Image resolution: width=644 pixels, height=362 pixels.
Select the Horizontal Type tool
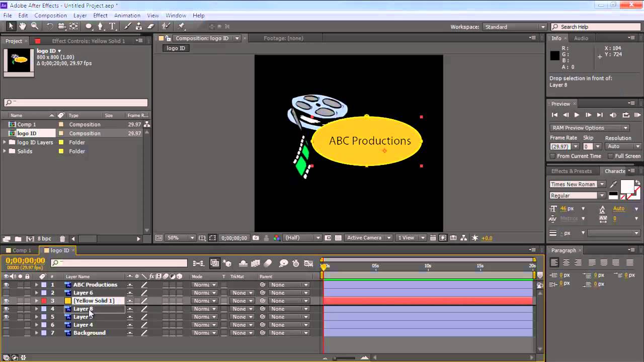pyautogui.click(x=112, y=27)
